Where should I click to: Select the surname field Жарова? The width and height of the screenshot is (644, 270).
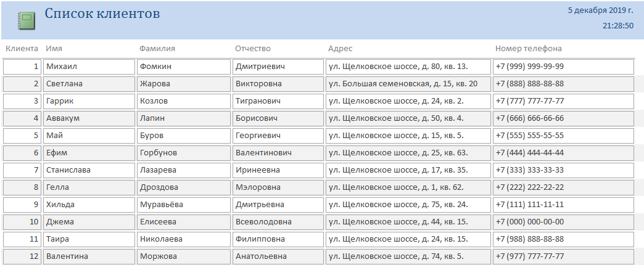pyautogui.click(x=184, y=84)
